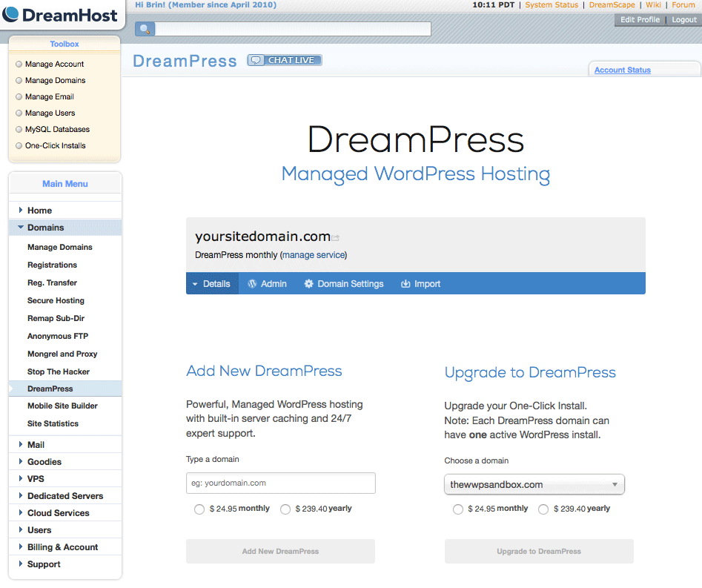The width and height of the screenshot is (702, 588).
Task: Open Remap Sub-Dir menu item
Action: [x=56, y=318]
